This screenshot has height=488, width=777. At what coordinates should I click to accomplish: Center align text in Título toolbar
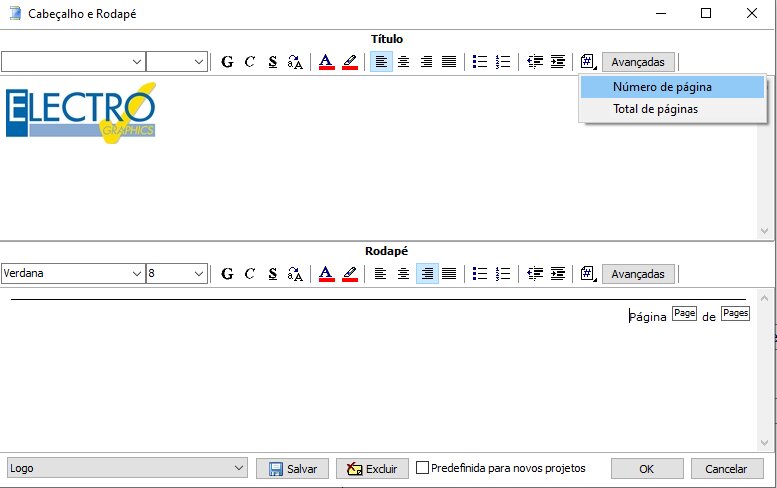click(x=404, y=62)
